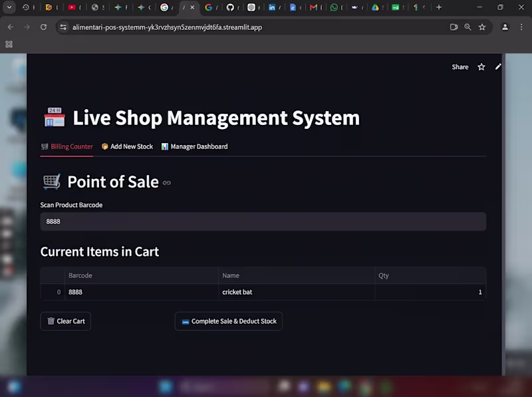Click Complete Sale & Deduct Stock button
This screenshot has width=532, height=397.
tap(228, 321)
